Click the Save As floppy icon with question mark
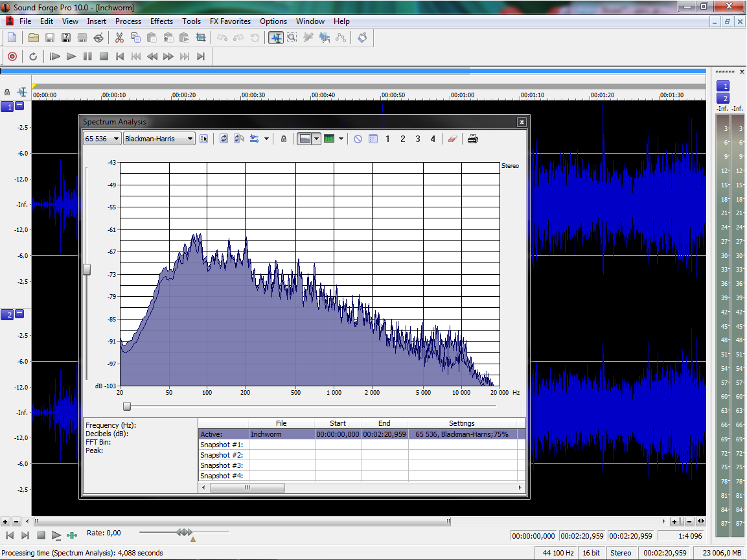The width and height of the screenshot is (747, 560). (65, 38)
